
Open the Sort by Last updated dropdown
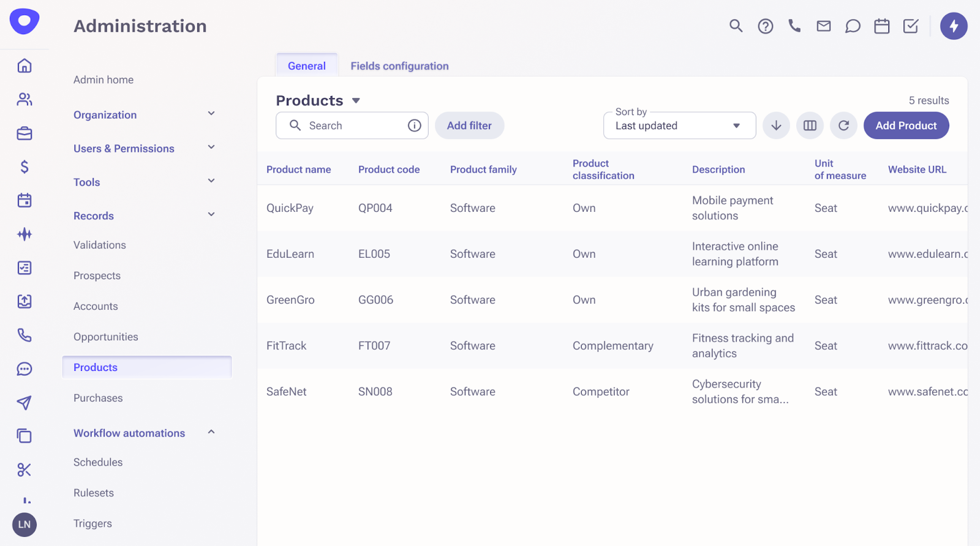click(679, 125)
